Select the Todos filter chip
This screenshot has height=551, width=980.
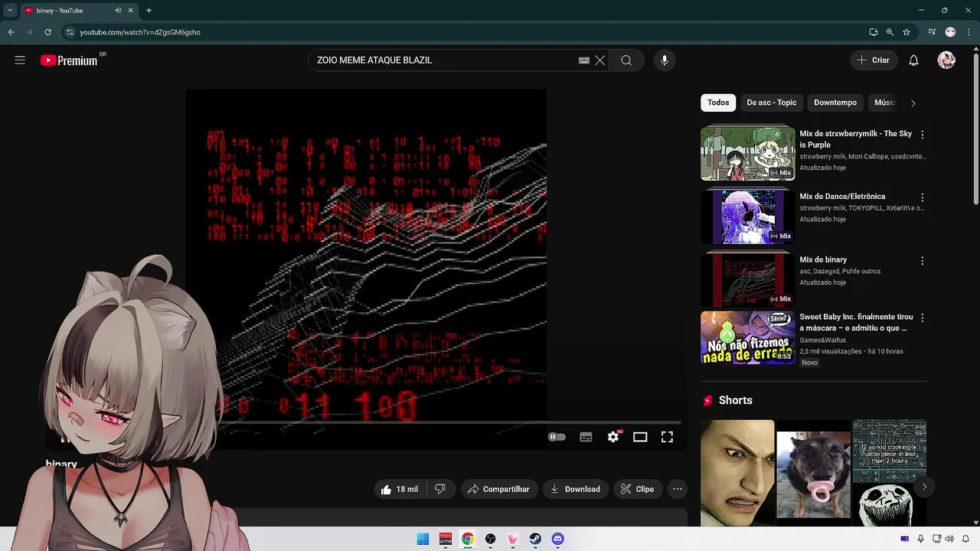[x=718, y=103]
